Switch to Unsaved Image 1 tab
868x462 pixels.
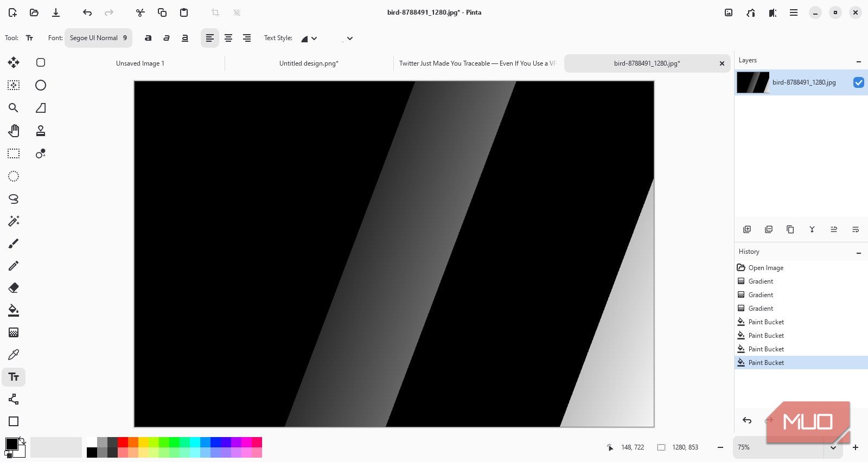(140, 63)
